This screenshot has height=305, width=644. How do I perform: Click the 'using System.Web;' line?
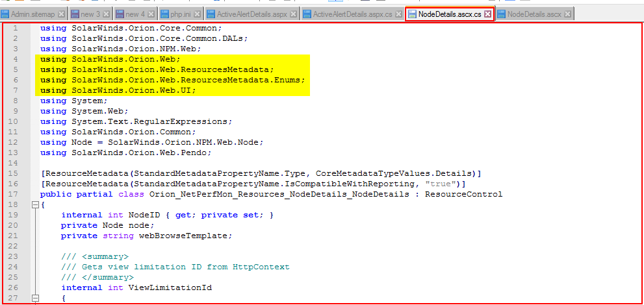(84, 111)
